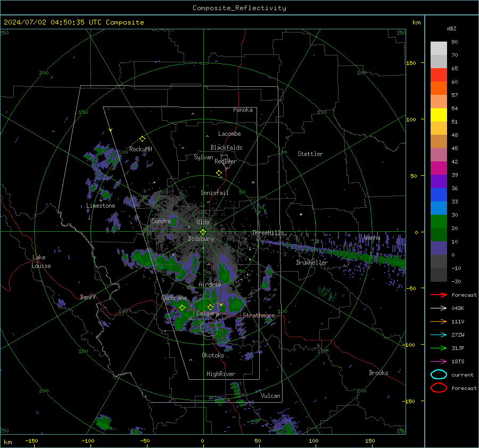This screenshot has width=479, height=448.
Task: Select the yellow 51-54 dBZ swatch
Action: coord(439,115)
